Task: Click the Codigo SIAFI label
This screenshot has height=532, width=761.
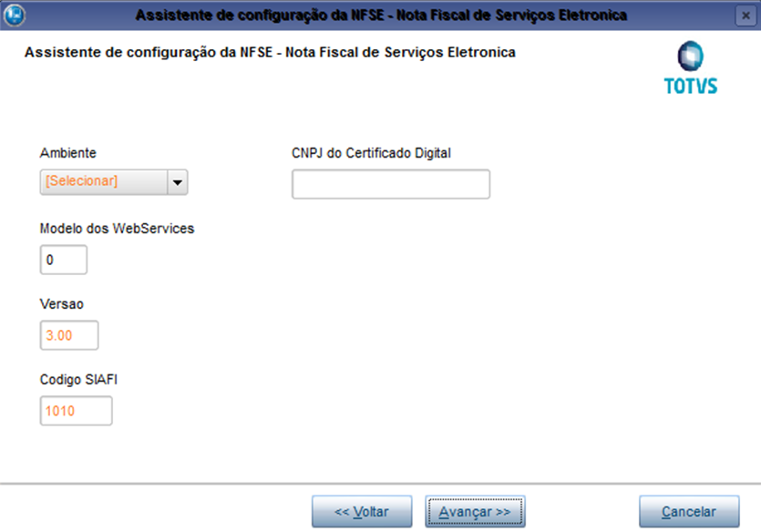Action: pos(78,379)
